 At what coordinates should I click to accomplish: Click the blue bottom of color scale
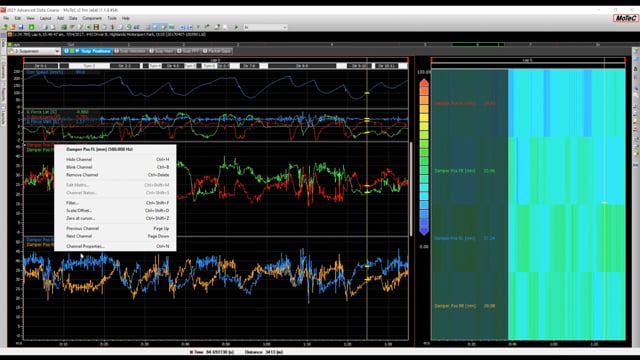(x=424, y=231)
